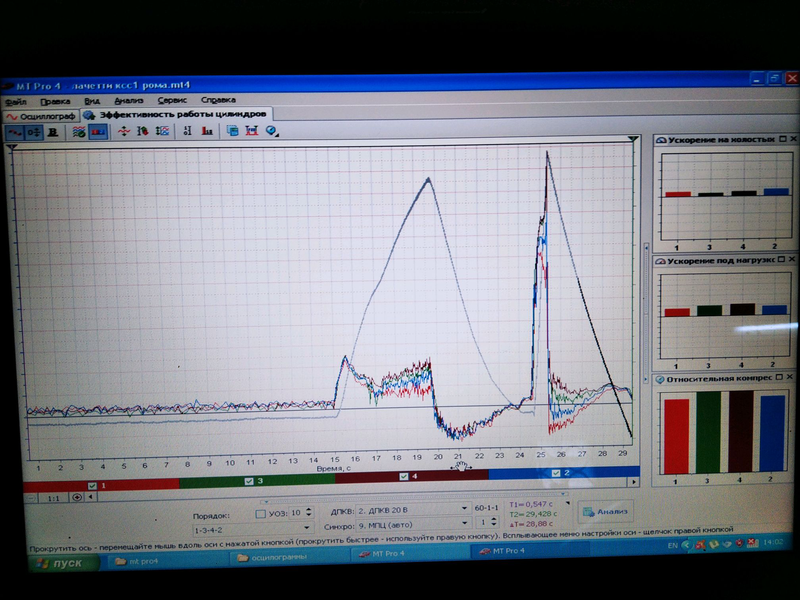Toggle the zero-level offset toolbar icon
Viewport: 800px width, 600px height.
pyautogui.click(x=34, y=133)
